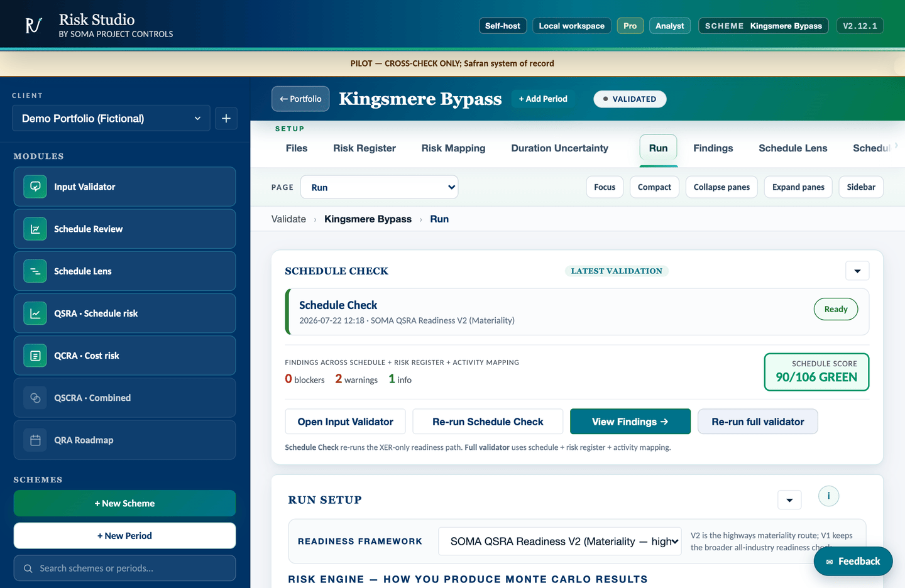Screen dimensions: 905x588
Task: Click Expand panes button
Action: point(798,187)
